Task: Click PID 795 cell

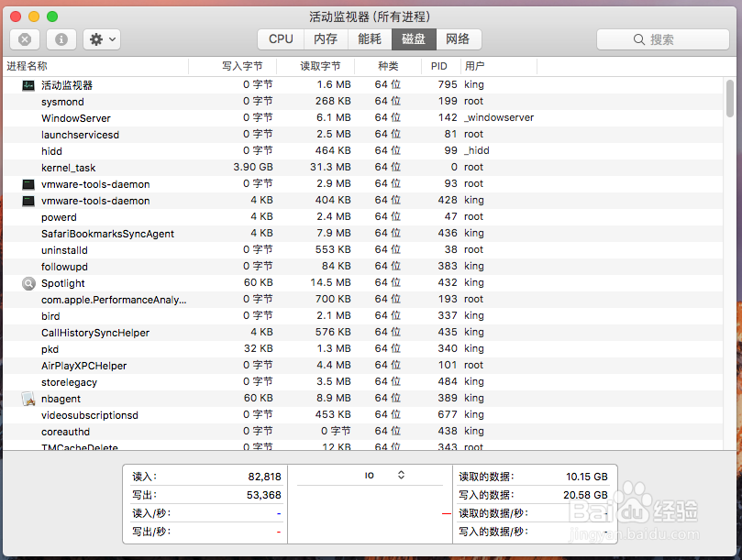Action: (448, 84)
